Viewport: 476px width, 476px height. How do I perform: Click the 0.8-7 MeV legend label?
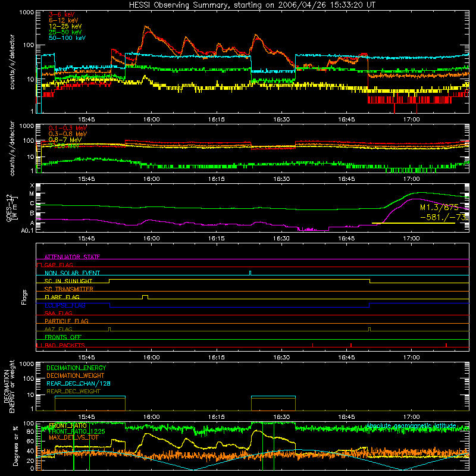pyautogui.click(x=65, y=140)
